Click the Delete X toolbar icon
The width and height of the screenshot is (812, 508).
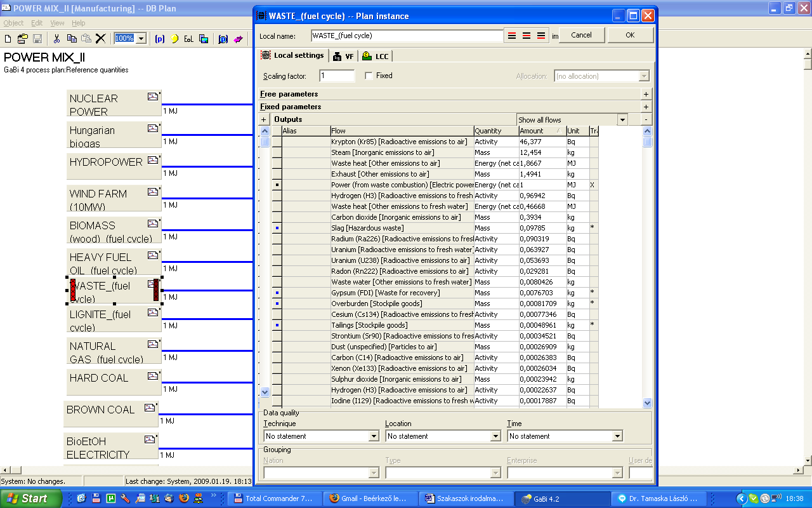coord(100,39)
